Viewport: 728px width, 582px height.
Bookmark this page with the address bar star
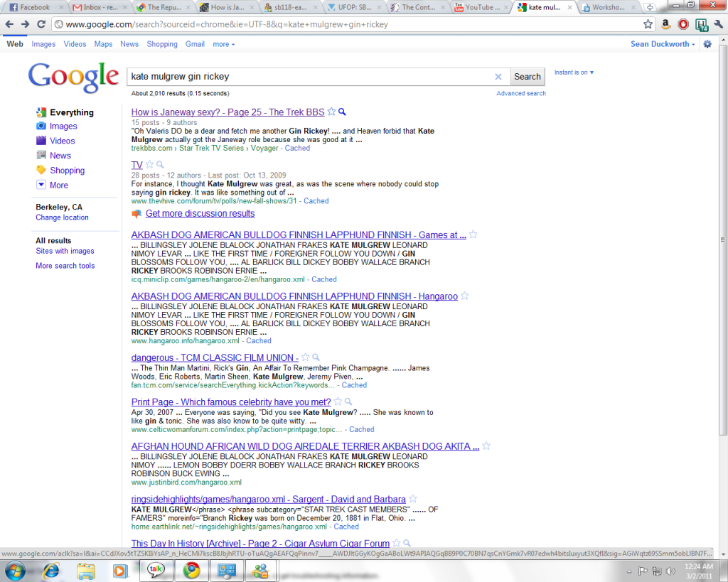click(x=648, y=25)
